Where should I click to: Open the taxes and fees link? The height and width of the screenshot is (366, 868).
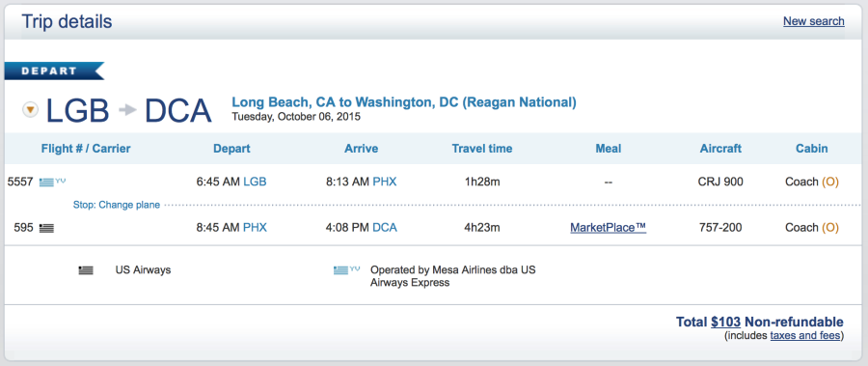tap(805, 335)
